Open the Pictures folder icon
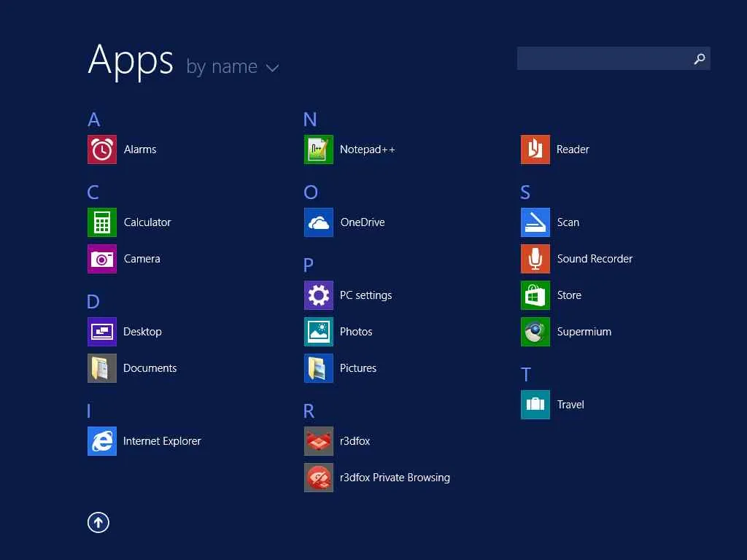This screenshot has width=747, height=560. [319, 368]
